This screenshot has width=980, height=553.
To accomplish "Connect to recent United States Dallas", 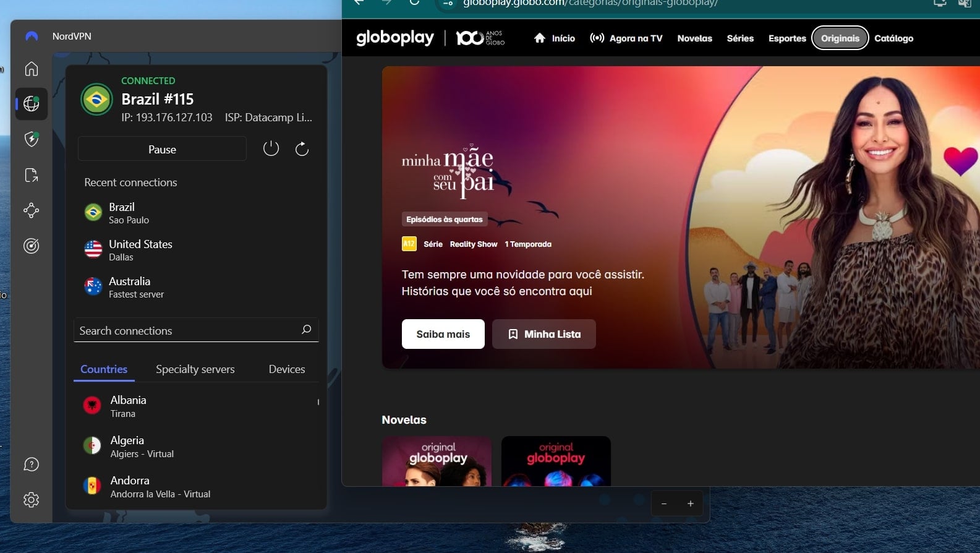I will tap(196, 250).
